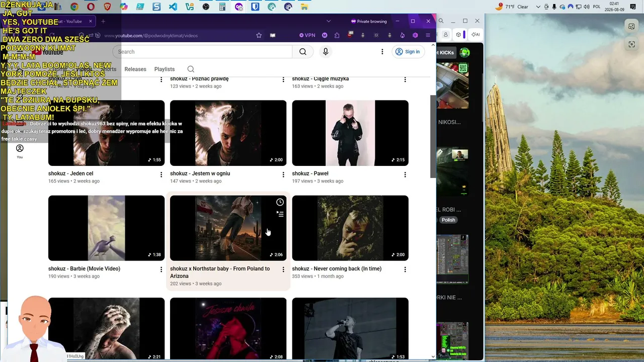Open the You sidebar item
644x362 pixels.
tap(20, 151)
